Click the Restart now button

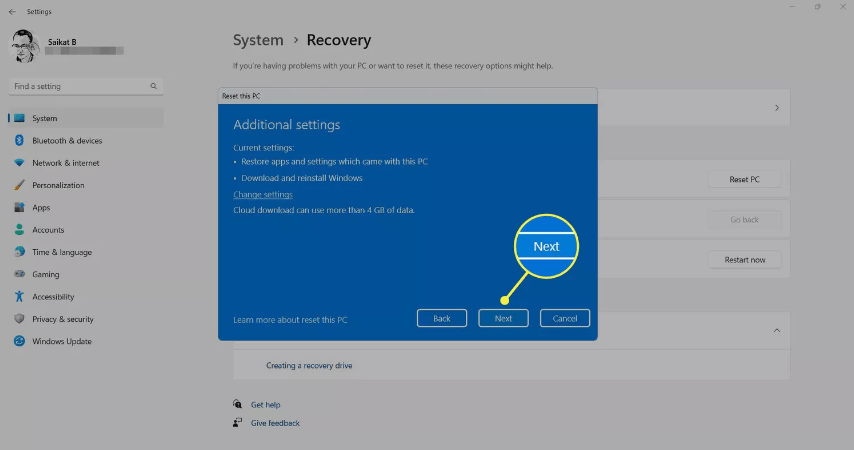(744, 260)
